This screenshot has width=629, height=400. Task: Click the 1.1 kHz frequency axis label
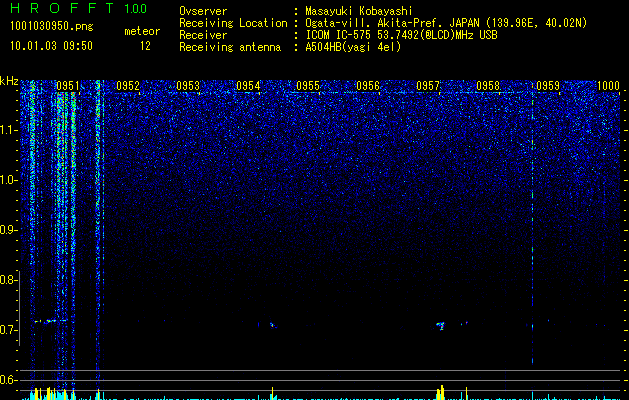click(8, 130)
